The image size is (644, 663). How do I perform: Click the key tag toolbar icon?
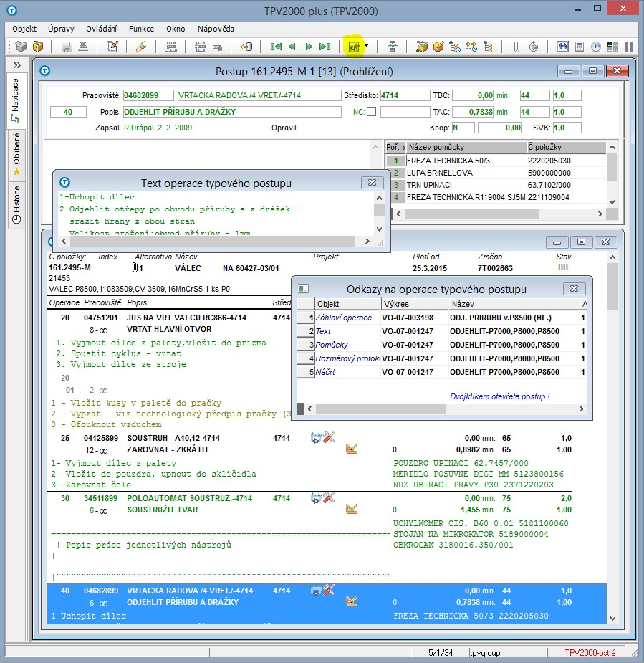(x=218, y=47)
